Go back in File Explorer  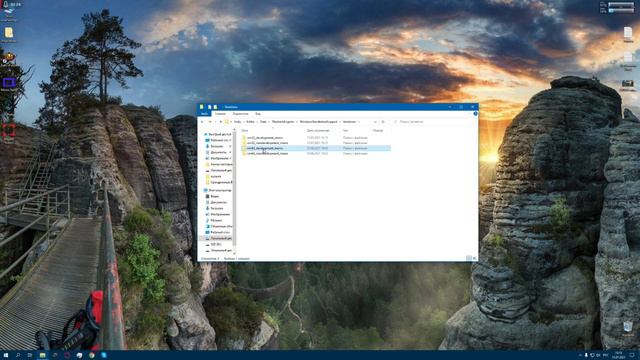(202, 122)
